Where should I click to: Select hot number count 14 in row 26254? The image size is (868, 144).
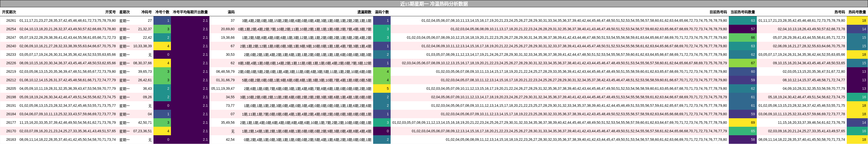tap(857, 29)
